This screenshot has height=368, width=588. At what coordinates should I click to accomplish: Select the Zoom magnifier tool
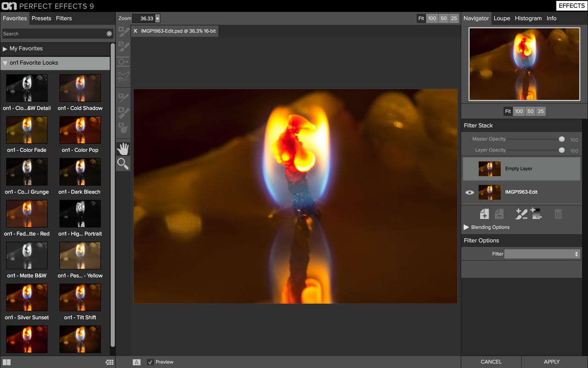pos(123,163)
